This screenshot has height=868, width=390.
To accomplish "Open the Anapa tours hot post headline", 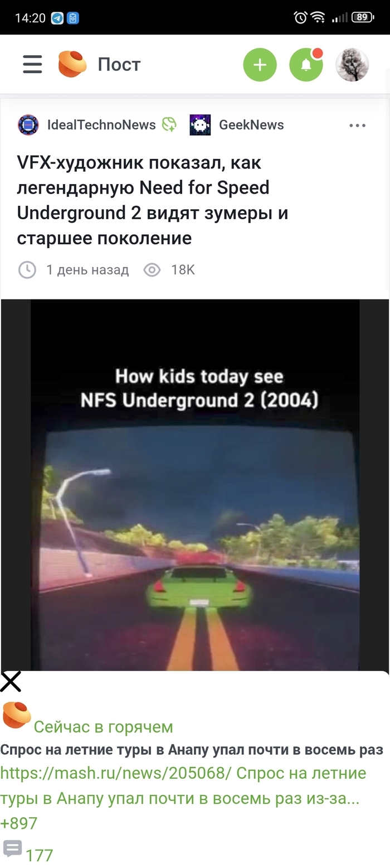I will pyautogui.click(x=192, y=750).
